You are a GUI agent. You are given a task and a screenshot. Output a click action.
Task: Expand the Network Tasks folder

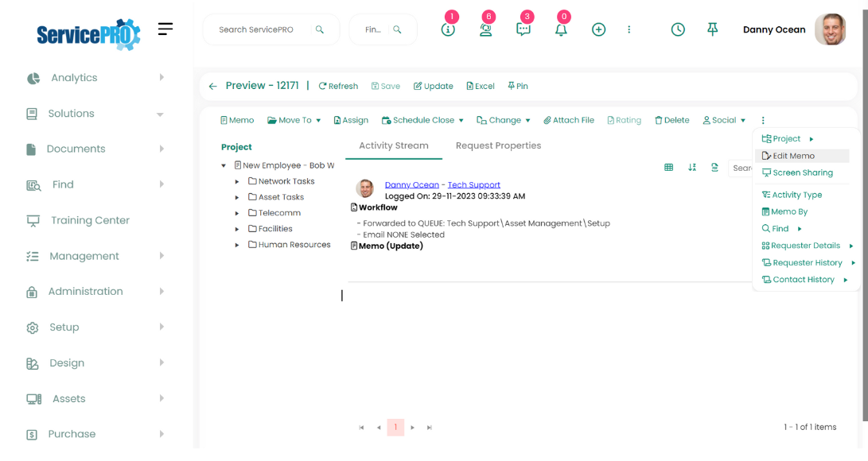coord(237,182)
